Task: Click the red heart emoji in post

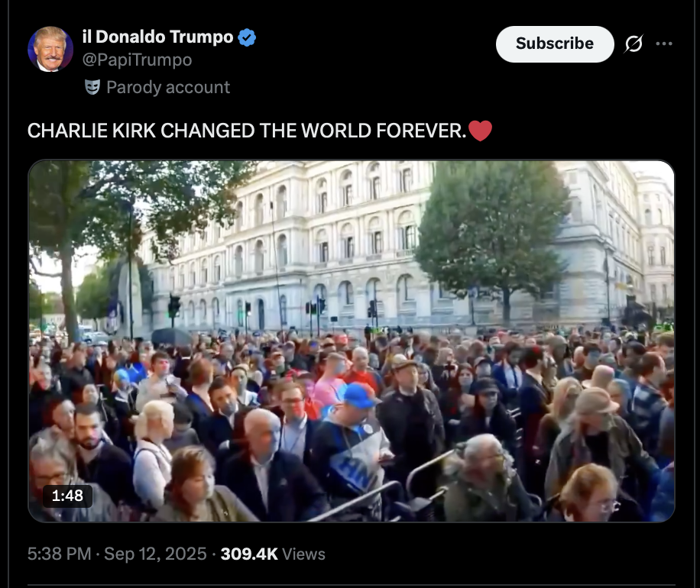Action: pyautogui.click(x=481, y=131)
